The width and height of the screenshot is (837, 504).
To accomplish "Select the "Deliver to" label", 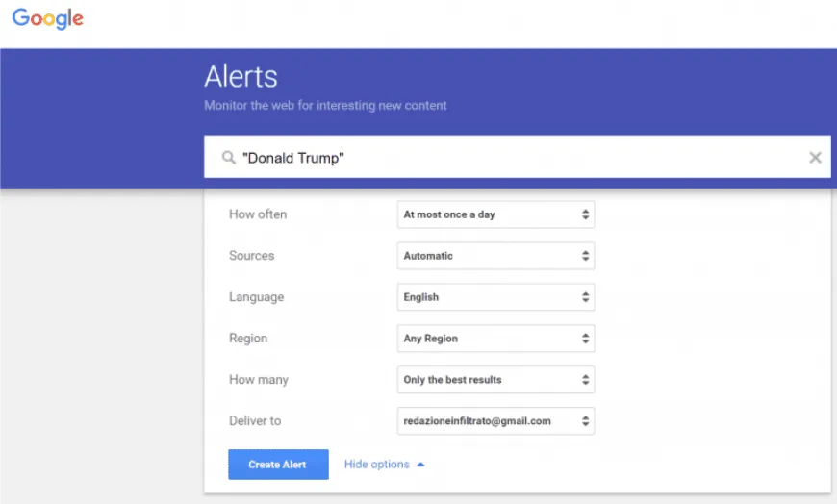I will [x=255, y=421].
